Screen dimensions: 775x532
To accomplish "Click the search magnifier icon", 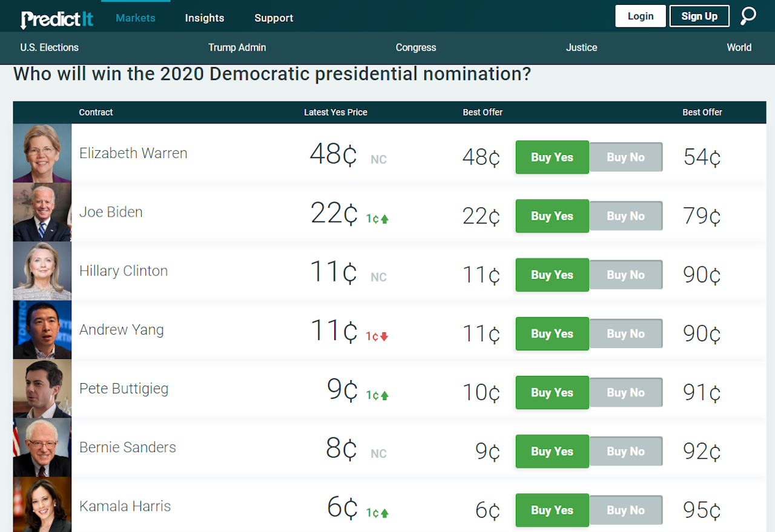I will [x=748, y=16].
